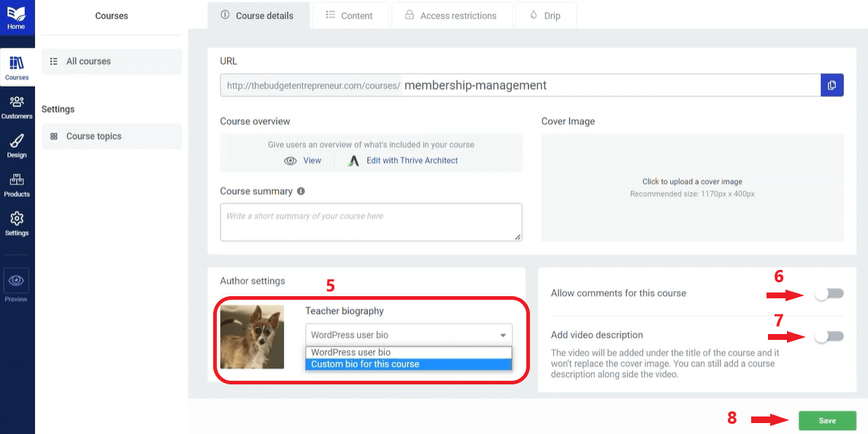This screenshot has height=434, width=868.
Task: Save the course settings
Action: pos(827,421)
